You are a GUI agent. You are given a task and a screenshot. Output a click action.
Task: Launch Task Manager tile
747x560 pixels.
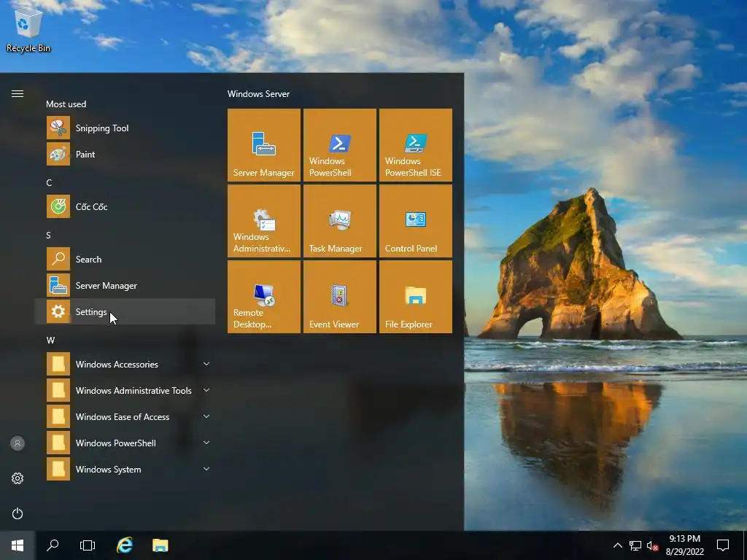pyautogui.click(x=340, y=220)
